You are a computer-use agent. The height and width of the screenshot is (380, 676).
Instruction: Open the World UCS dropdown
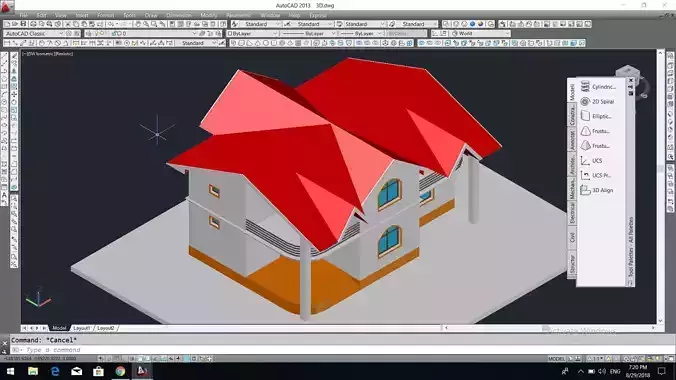pyautogui.click(x=480, y=33)
